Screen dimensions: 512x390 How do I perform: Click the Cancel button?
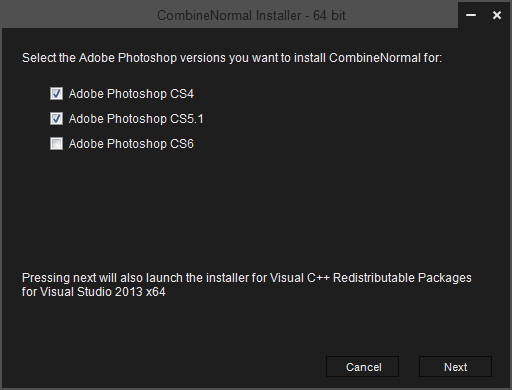[x=363, y=367]
